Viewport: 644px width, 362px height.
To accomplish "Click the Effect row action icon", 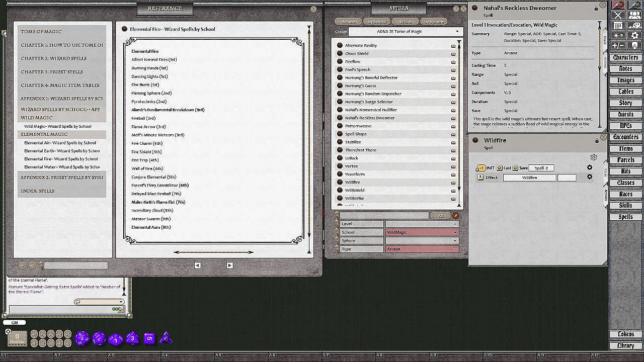I will [480, 177].
